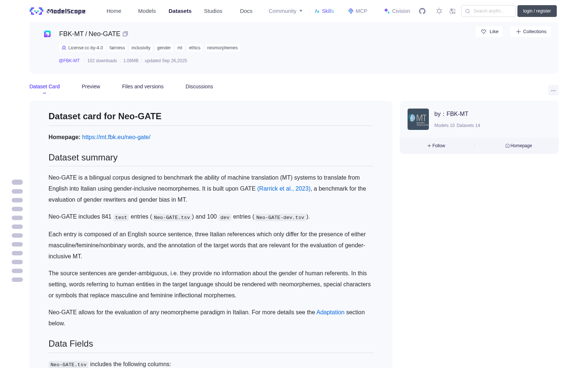Click the mt tag
588x368 pixels.
point(180,48)
